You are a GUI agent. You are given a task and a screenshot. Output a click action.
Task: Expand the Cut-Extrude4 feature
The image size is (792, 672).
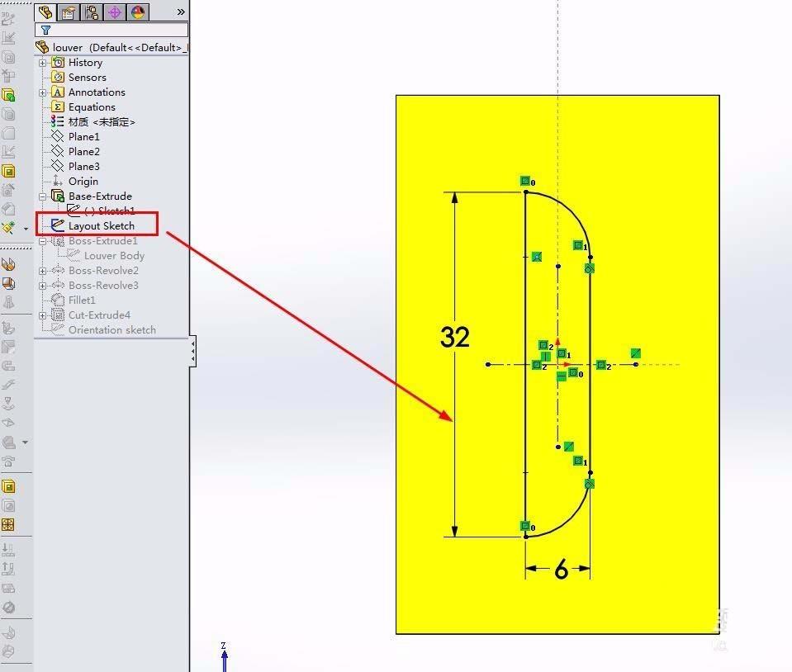point(42,315)
